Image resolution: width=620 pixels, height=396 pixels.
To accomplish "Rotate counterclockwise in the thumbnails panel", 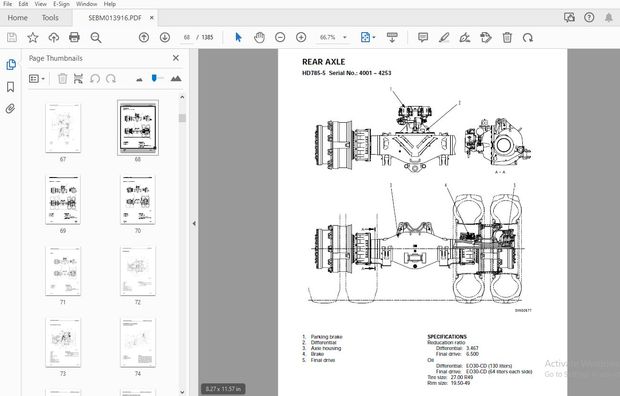I will (x=95, y=79).
